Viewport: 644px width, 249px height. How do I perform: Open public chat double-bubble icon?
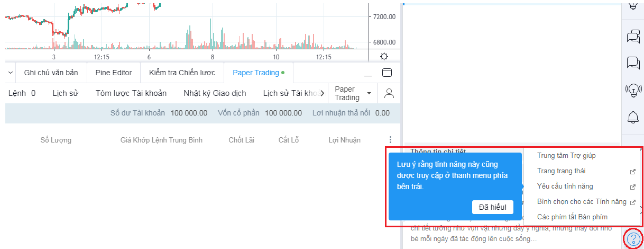(633, 36)
